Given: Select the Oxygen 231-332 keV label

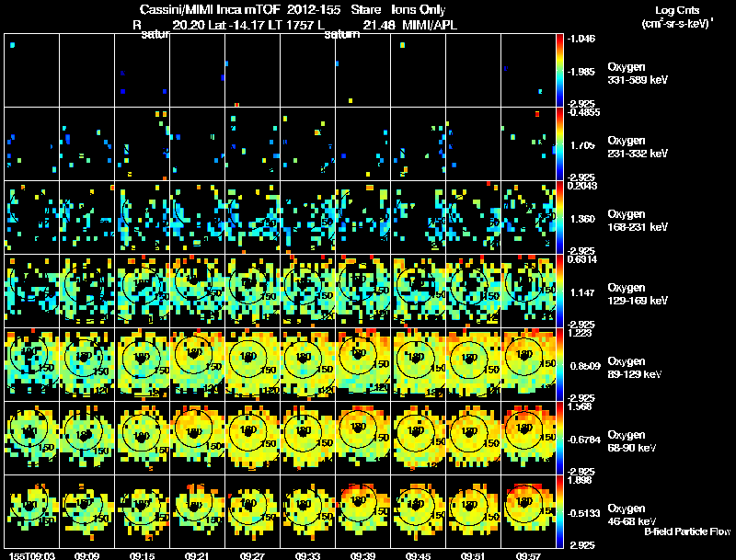Looking at the screenshot, I should (x=638, y=147).
